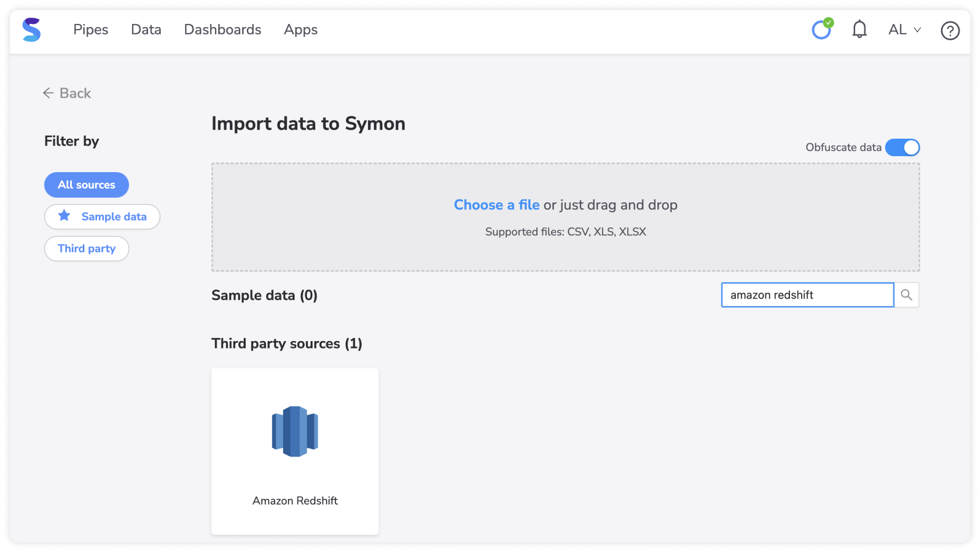
Task: Filter by All sources
Action: point(87,185)
